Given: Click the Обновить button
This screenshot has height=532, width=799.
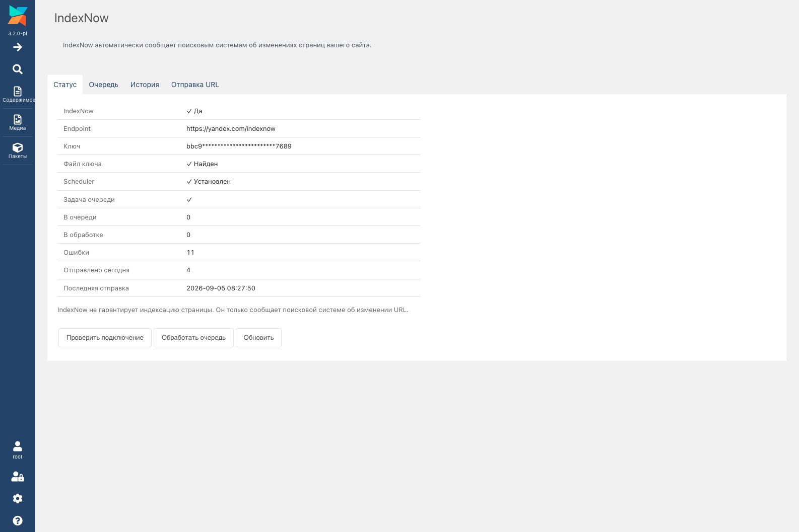Looking at the screenshot, I should point(258,338).
